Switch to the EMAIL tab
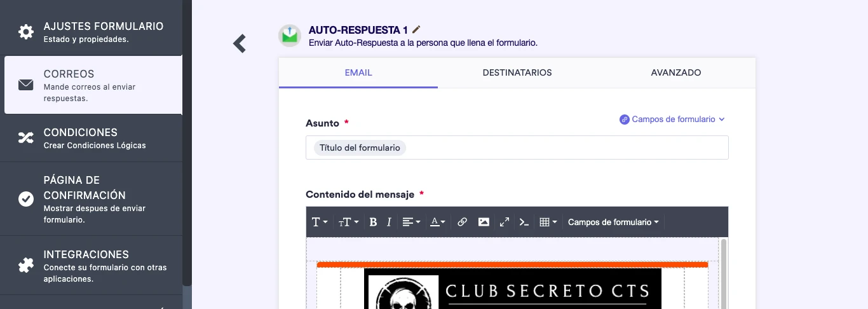Image resolution: width=868 pixels, height=309 pixels. pos(358,72)
